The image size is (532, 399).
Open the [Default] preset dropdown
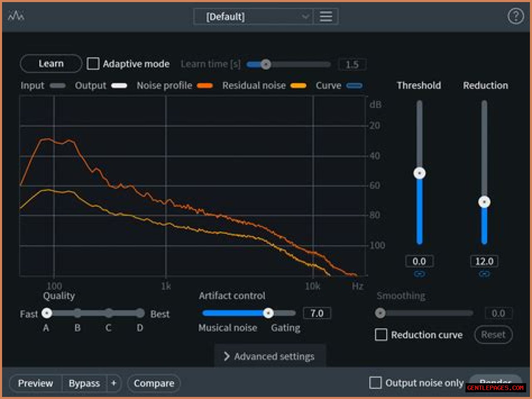254,17
